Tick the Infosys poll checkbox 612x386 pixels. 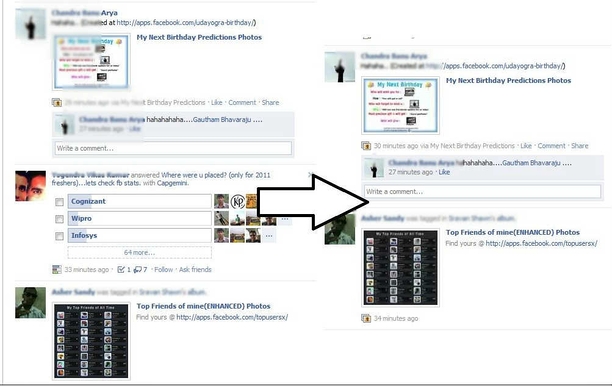pyautogui.click(x=59, y=236)
